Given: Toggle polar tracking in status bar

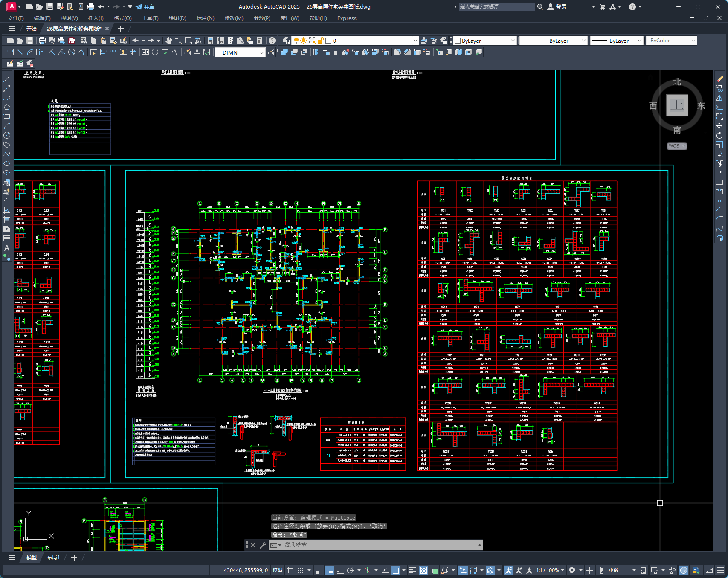Looking at the screenshot, I should point(351,570).
